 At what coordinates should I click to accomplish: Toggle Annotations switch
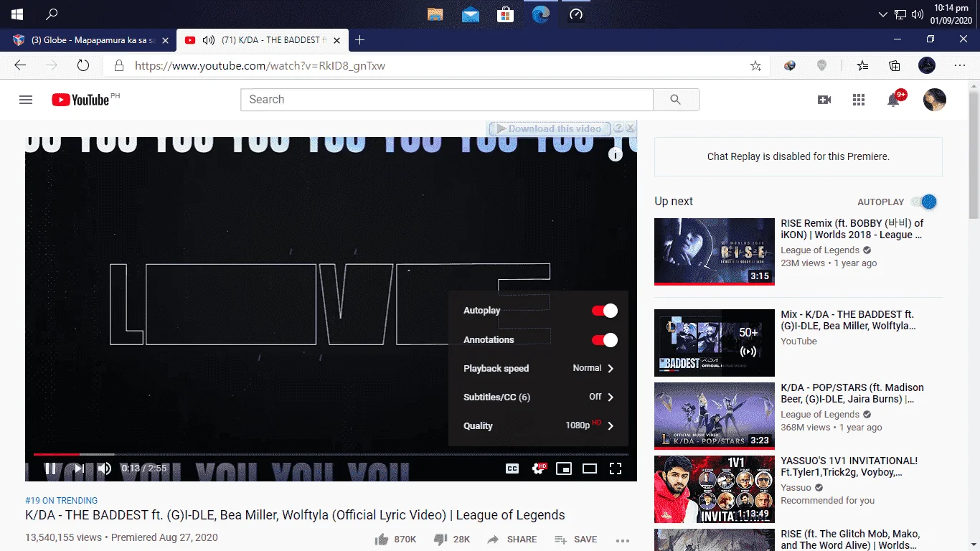coord(604,340)
